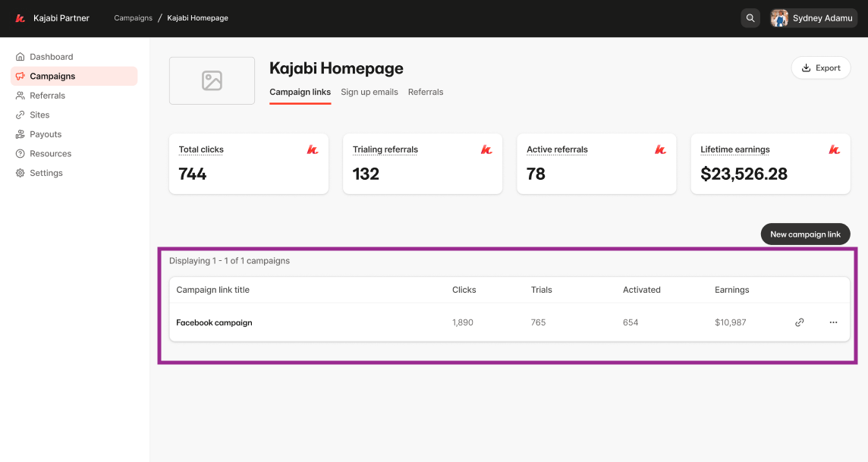868x462 pixels.
Task: Switch to Campaign links tab
Action: pos(300,92)
